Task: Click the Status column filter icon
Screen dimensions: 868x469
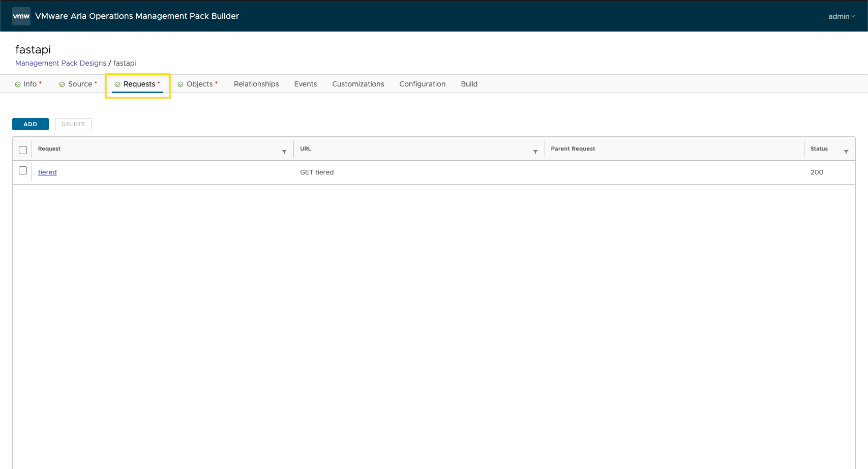Action: 846,152
